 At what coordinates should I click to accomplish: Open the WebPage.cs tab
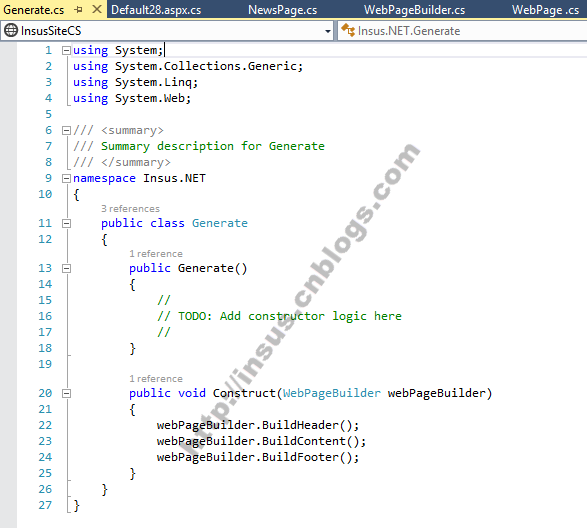545,10
